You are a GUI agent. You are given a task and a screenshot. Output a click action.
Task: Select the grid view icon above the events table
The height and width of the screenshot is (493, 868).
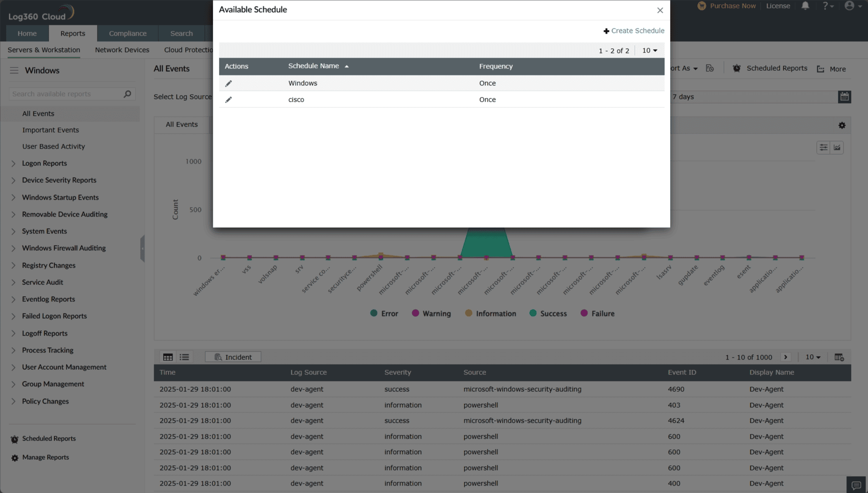click(x=168, y=357)
